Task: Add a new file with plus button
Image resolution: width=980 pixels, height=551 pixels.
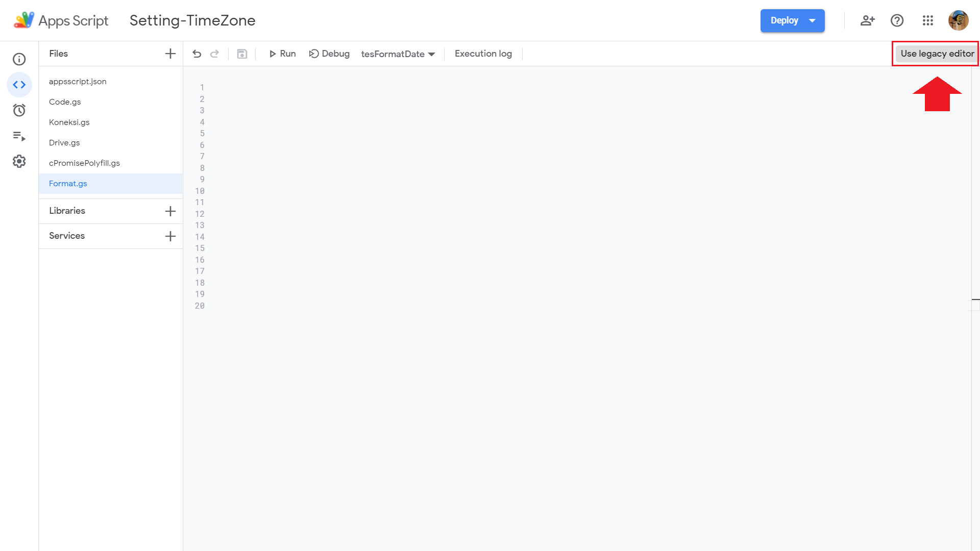Action: click(170, 54)
